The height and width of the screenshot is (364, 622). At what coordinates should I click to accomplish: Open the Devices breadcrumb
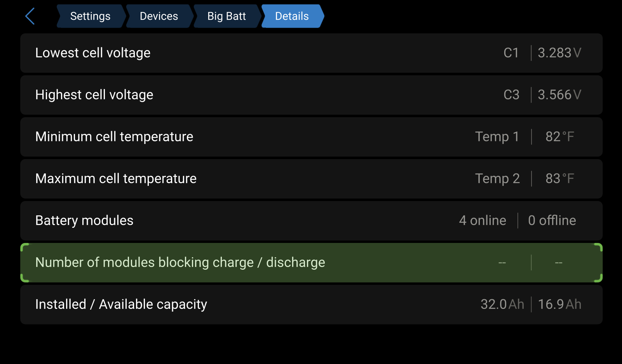click(159, 16)
